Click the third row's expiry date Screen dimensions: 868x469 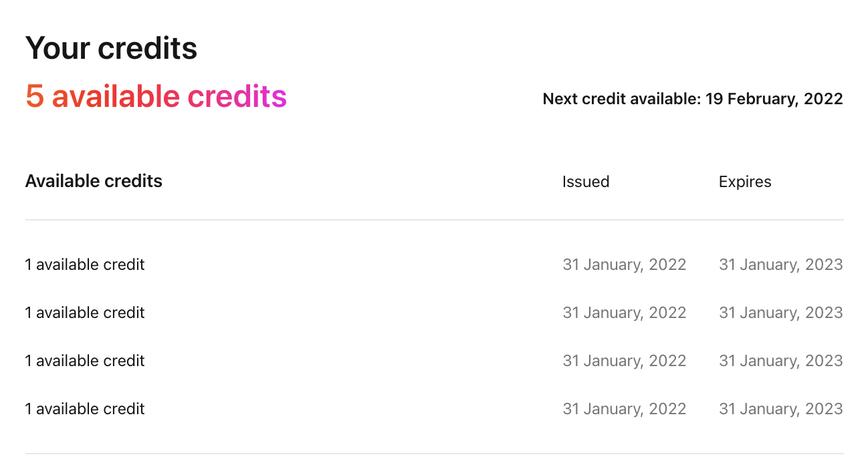pyautogui.click(x=781, y=361)
